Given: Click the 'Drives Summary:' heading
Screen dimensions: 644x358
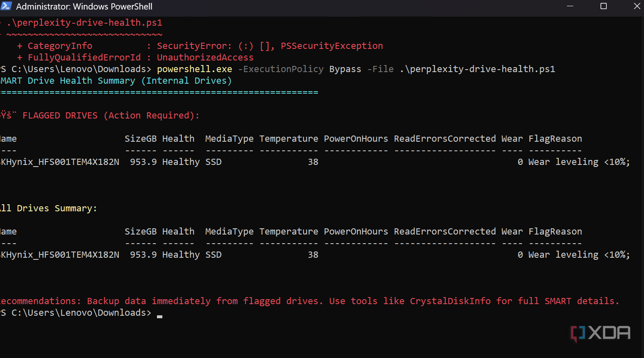Looking at the screenshot, I should pos(57,208).
